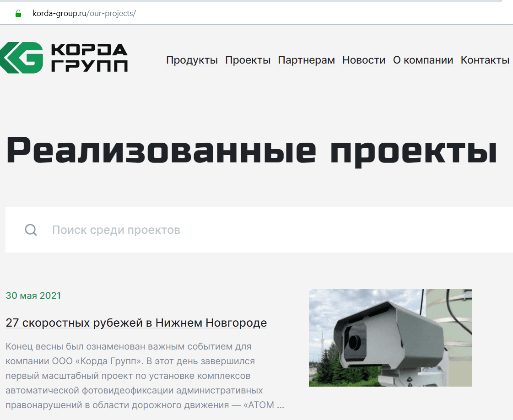Click the Korda Group green logo

coord(22,58)
